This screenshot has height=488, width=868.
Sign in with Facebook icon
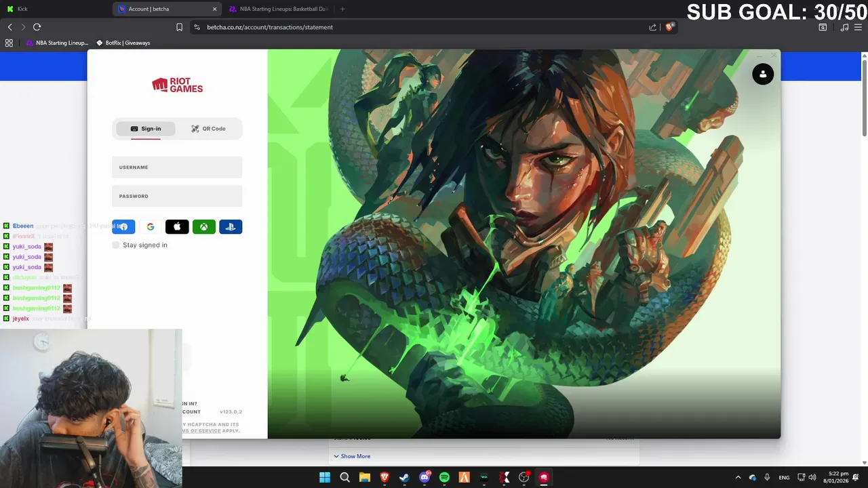coord(123,227)
